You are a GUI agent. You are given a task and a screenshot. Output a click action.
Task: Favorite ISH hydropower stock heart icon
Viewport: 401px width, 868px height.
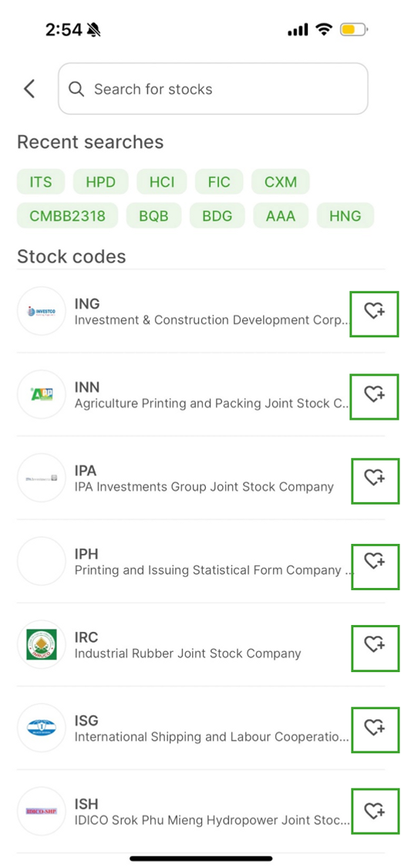click(375, 811)
